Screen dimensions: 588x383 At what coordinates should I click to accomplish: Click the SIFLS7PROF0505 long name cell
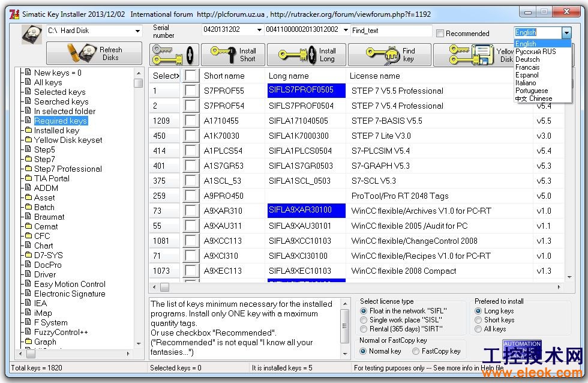pos(306,91)
